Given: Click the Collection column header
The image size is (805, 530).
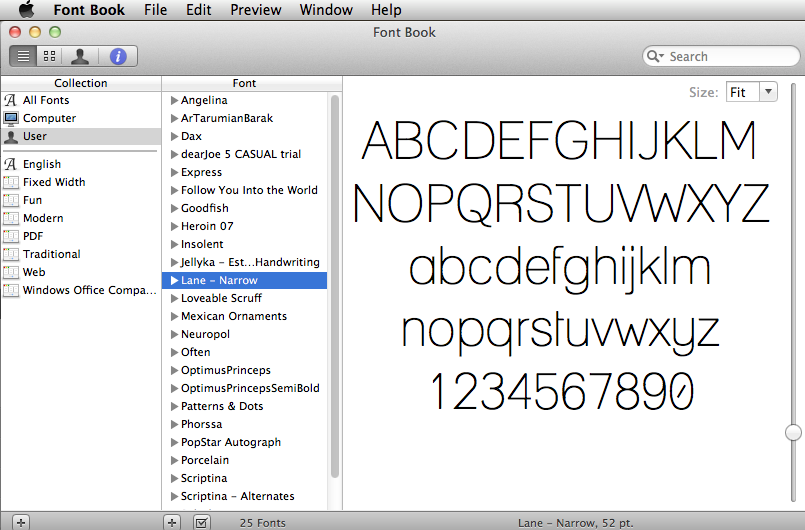Looking at the screenshot, I should click(x=81, y=83).
